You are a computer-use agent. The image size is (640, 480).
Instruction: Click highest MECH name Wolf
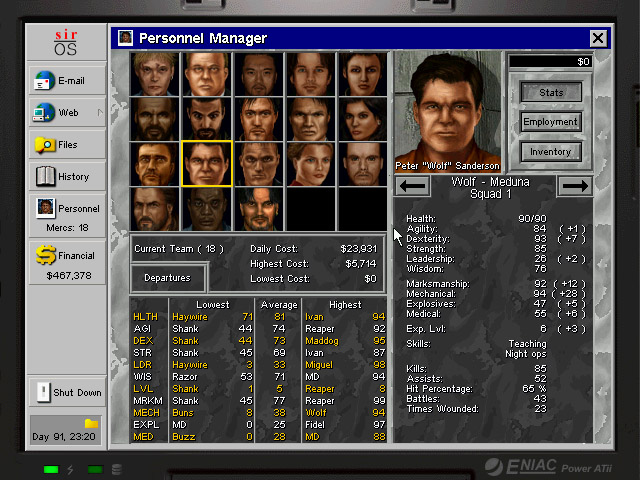pyautogui.click(x=316, y=413)
